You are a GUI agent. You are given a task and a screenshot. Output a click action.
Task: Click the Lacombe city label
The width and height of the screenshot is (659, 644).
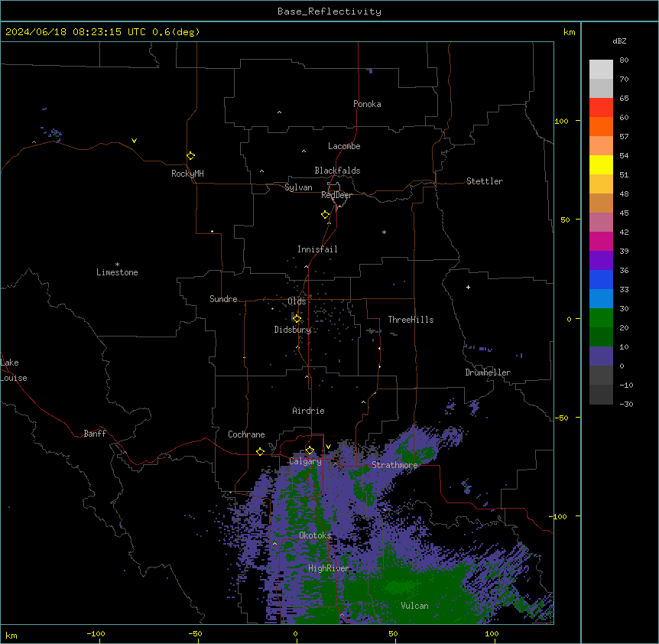point(344,146)
